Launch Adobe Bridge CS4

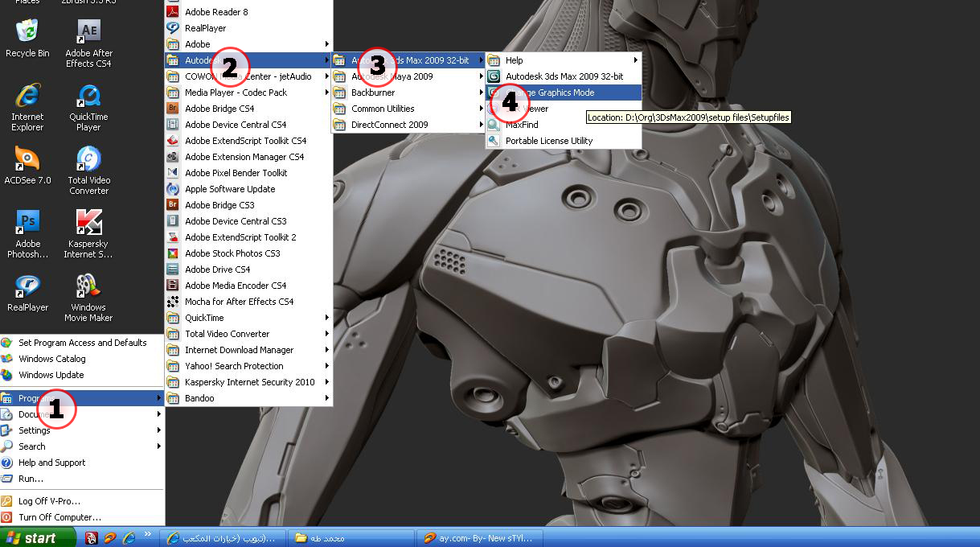coord(248,109)
